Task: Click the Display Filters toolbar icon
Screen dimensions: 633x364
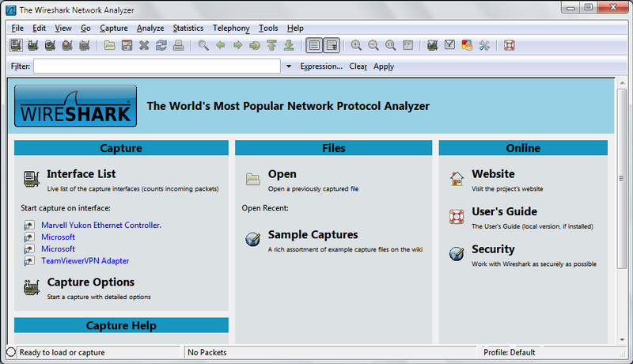Action: [450, 46]
